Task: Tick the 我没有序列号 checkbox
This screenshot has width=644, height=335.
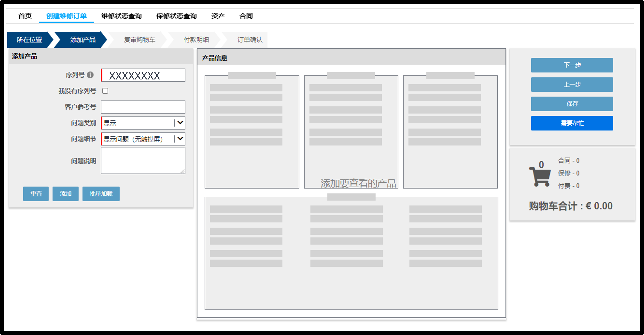Action: click(105, 91)
